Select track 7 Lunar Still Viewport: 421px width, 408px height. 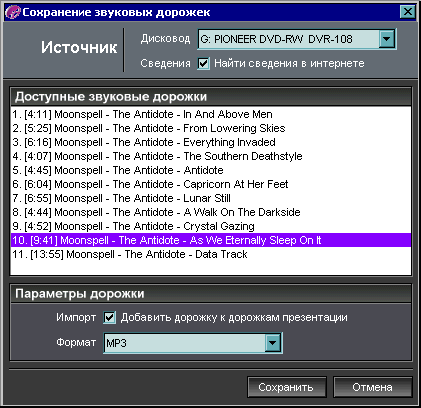[211, 198]
